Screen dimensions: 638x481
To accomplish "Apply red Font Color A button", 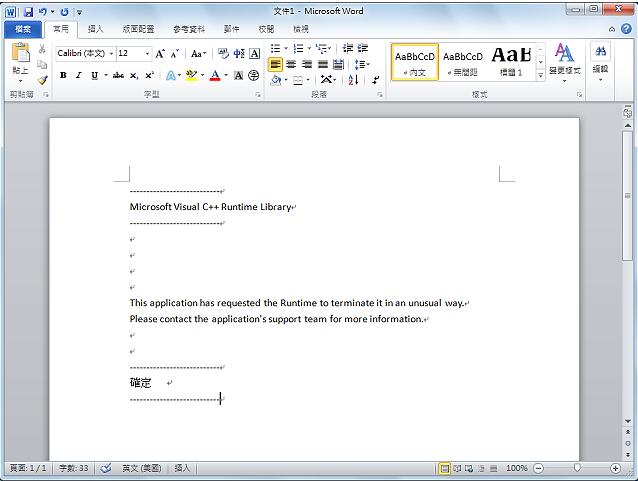I will click(x=215, y=75).
